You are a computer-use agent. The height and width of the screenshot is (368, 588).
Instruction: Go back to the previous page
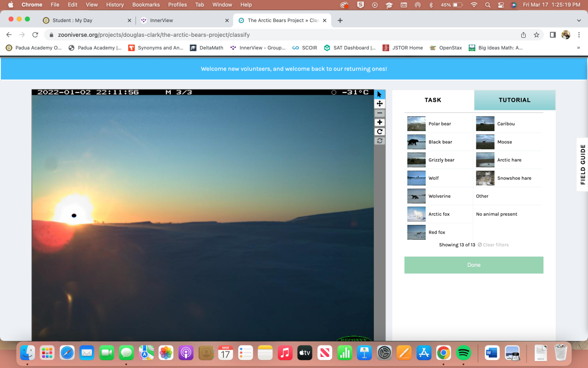tap(9, 35)
